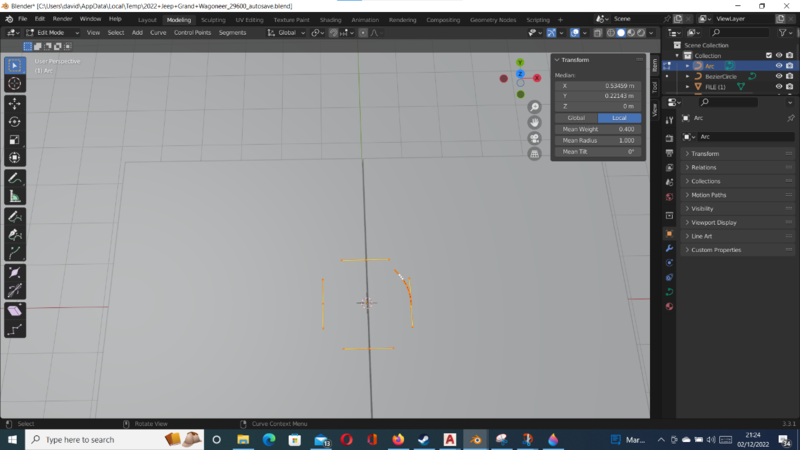Toggle visibility of BezierCircle object
This screenshot has height=450, width=800.
pos(779,76)
